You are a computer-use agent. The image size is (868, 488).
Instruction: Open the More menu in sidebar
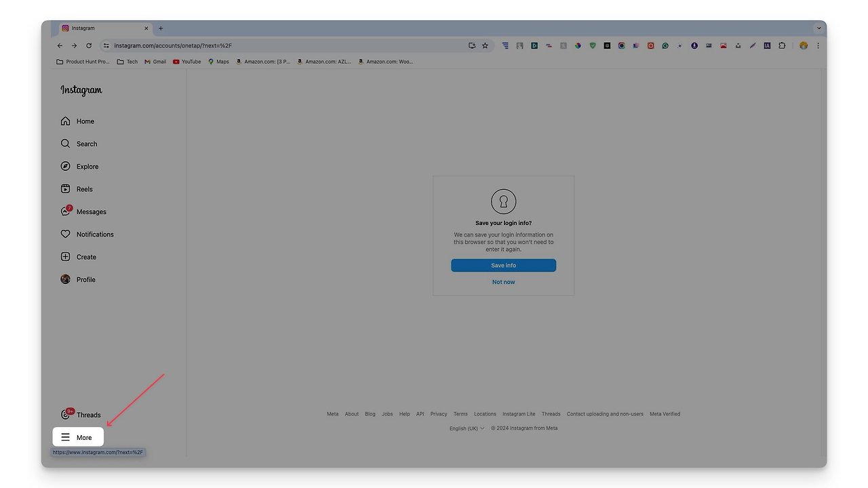click(78, 437)
